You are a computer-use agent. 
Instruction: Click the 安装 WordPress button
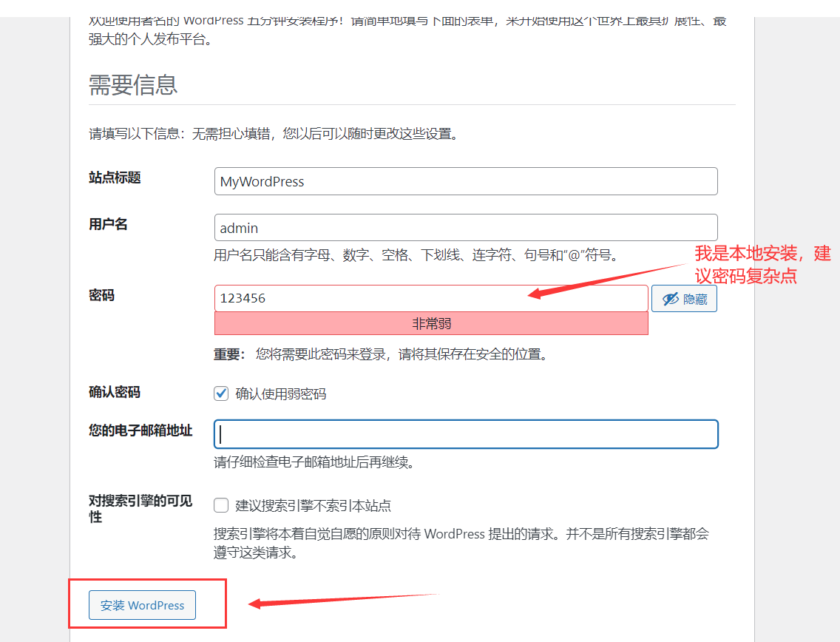click(x=142, y=605)
